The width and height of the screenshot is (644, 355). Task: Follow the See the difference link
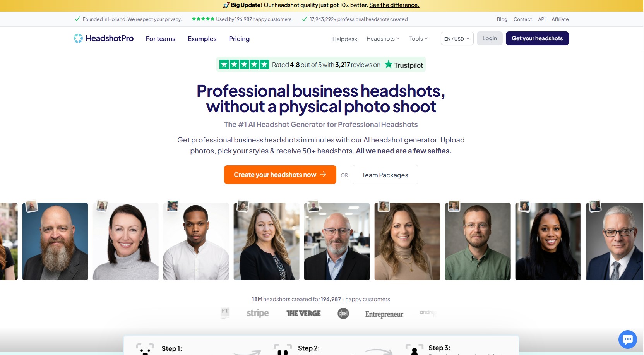coord(394,5)
